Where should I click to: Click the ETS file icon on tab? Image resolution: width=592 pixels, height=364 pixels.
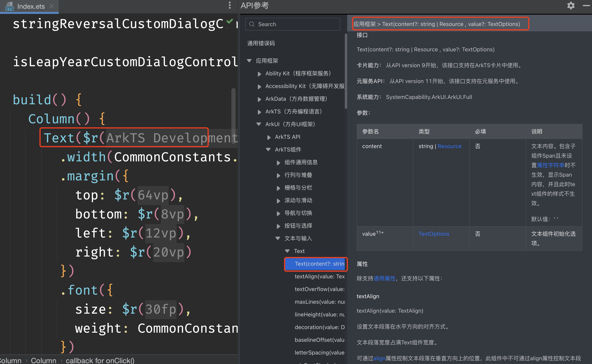click(9, 6)
